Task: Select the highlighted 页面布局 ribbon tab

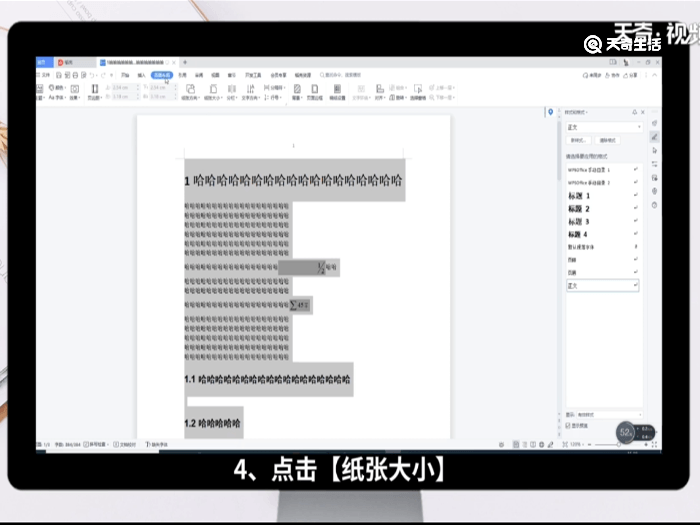Action: (x=162, y=75)
